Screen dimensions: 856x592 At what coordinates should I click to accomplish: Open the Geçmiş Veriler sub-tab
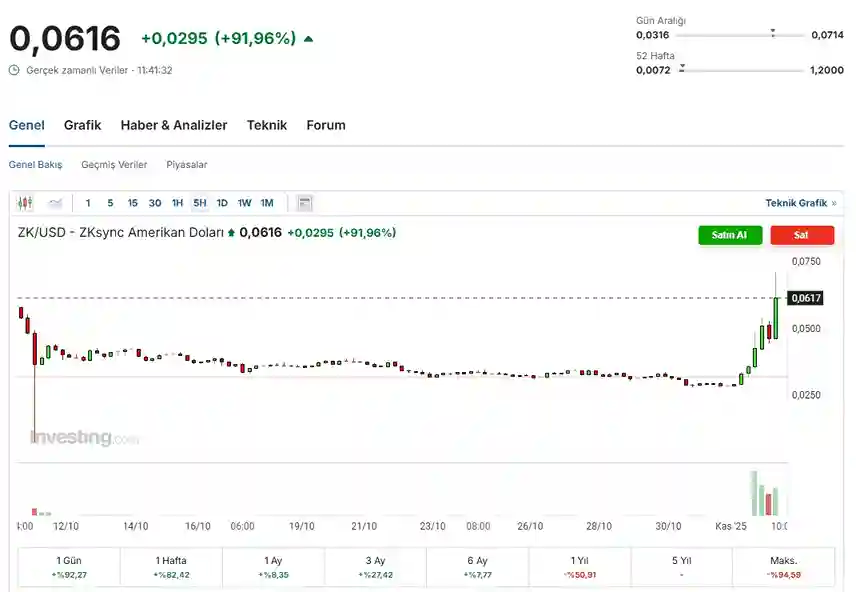[114, 164]
